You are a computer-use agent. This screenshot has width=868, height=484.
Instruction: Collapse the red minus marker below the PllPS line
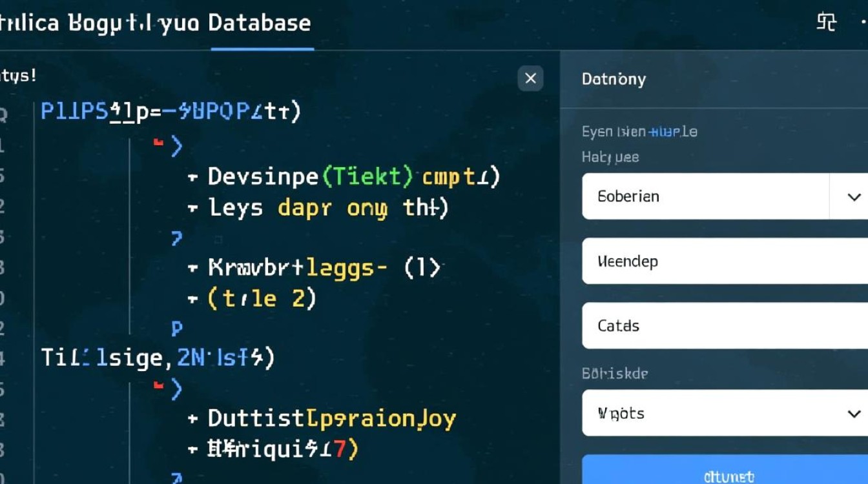click(158, 141)
